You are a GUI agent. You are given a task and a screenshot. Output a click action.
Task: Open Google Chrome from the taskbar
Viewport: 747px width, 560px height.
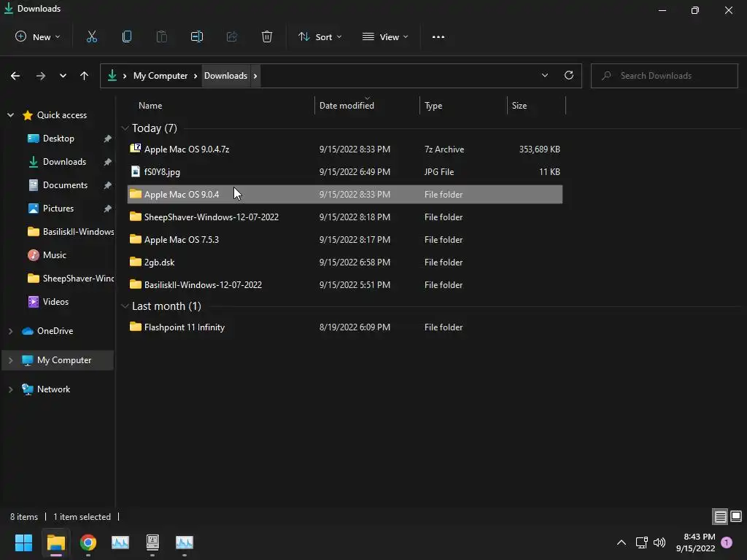[88, 542]
